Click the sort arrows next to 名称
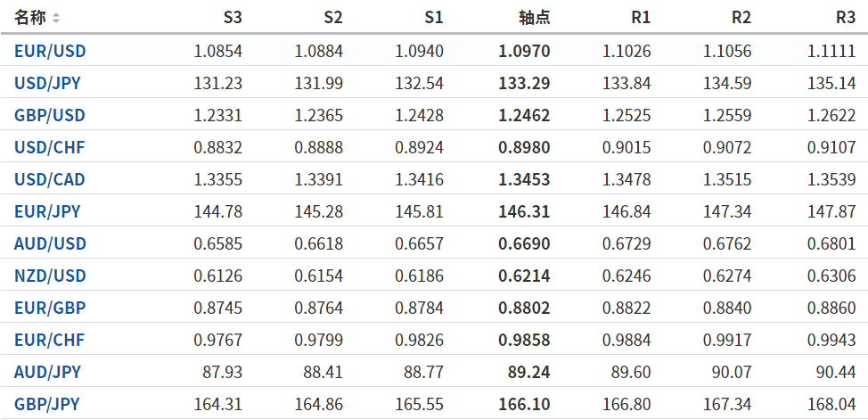Viewport: 868px width, 420px height. tap(56, 18)
